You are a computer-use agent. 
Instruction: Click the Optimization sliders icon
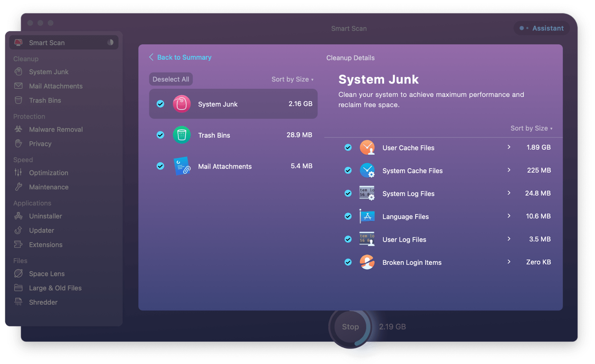pos(18,172)
